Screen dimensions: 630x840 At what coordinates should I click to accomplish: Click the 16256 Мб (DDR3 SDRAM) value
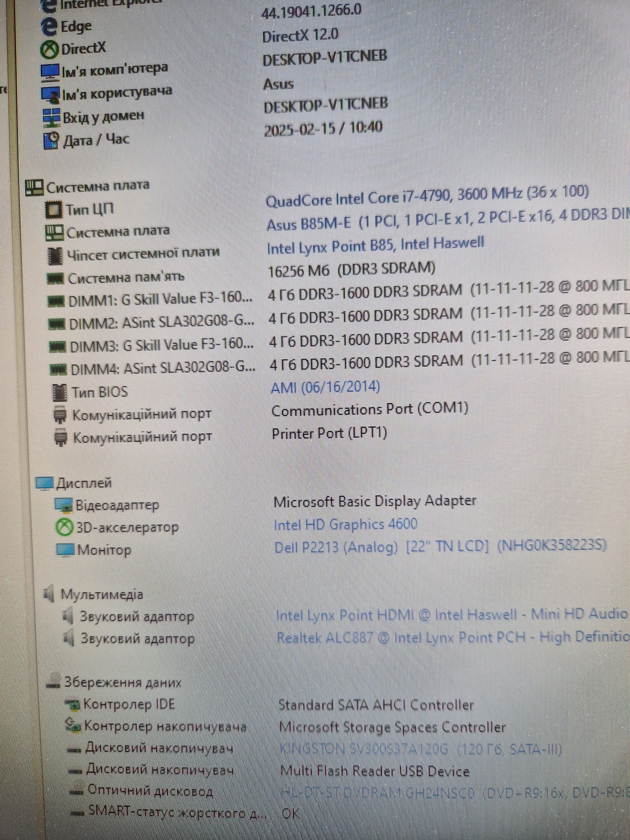[x=352, y=269]
